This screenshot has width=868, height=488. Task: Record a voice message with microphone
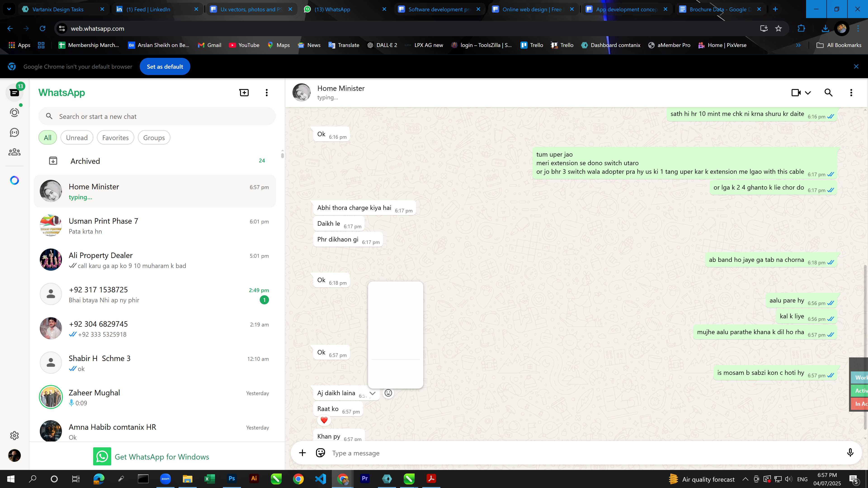[850, 453]
